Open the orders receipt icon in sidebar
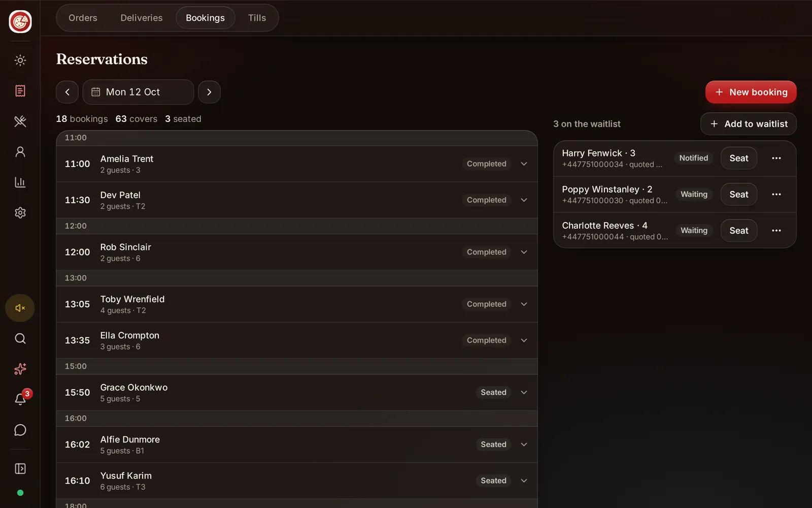Viewport: 812px width, 508px height. tap(20, 91)
